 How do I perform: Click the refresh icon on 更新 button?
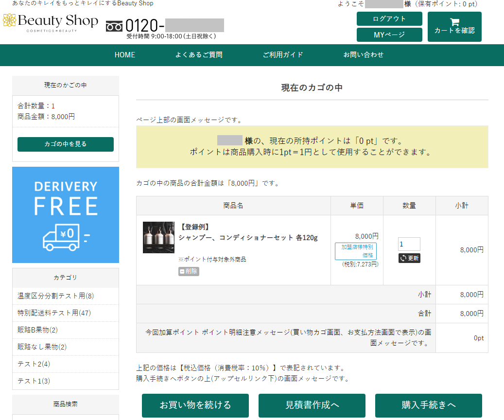(403, 258)
